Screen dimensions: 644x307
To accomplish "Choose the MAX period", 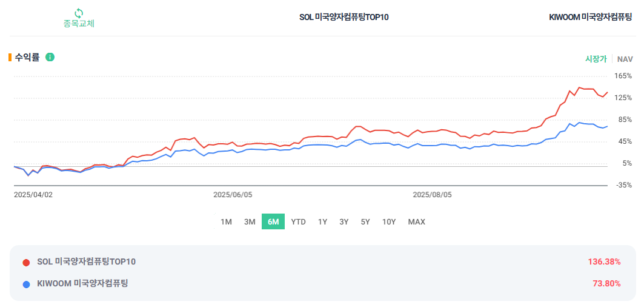I will click(x=416, y=222).
